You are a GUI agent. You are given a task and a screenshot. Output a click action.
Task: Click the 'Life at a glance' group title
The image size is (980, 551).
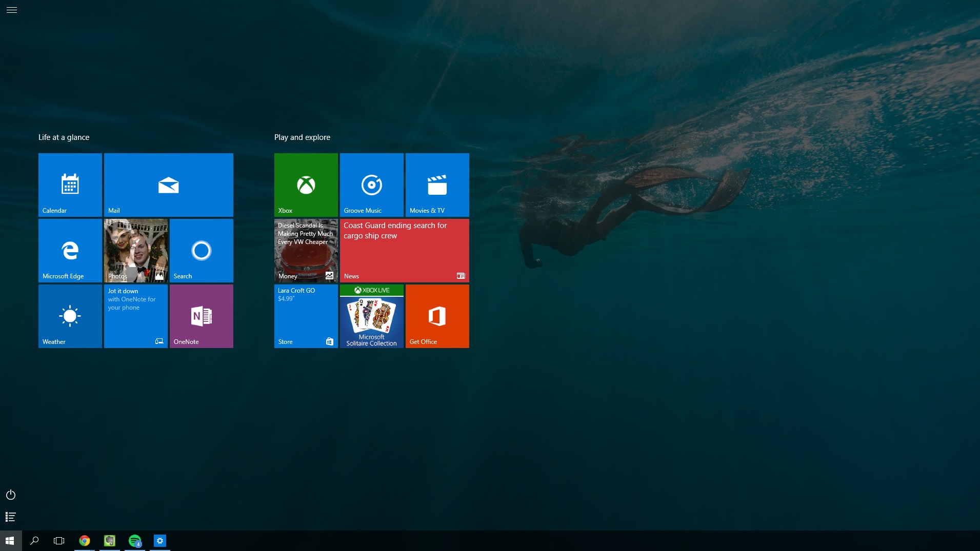(64, 137)
